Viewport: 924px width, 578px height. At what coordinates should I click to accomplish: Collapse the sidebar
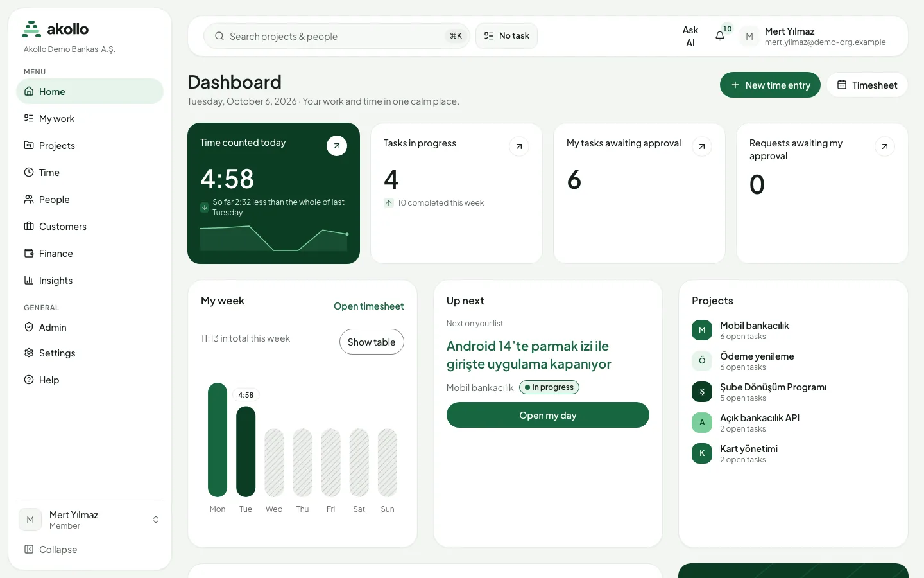90,549
